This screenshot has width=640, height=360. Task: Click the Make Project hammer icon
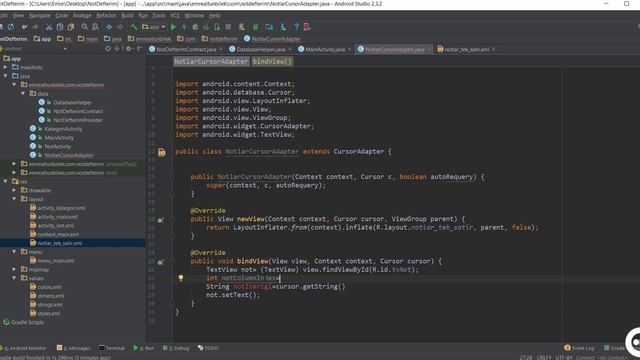134,27
